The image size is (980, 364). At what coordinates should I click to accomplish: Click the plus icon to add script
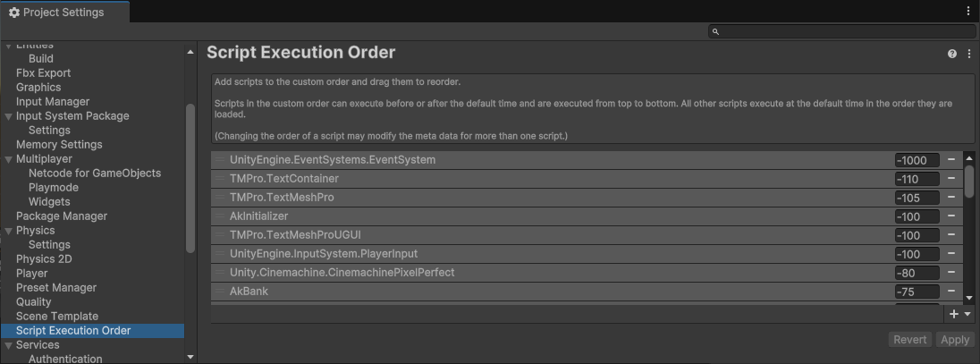[x=953, y=314]
